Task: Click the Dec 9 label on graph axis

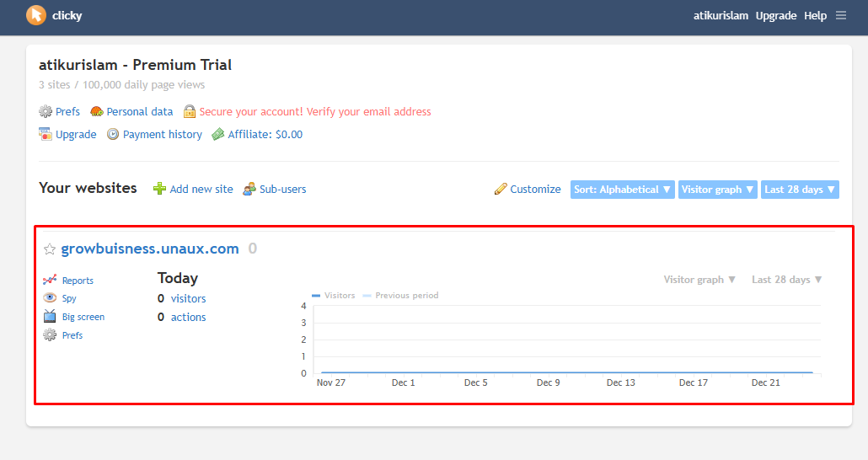Action: click(548, 382)
